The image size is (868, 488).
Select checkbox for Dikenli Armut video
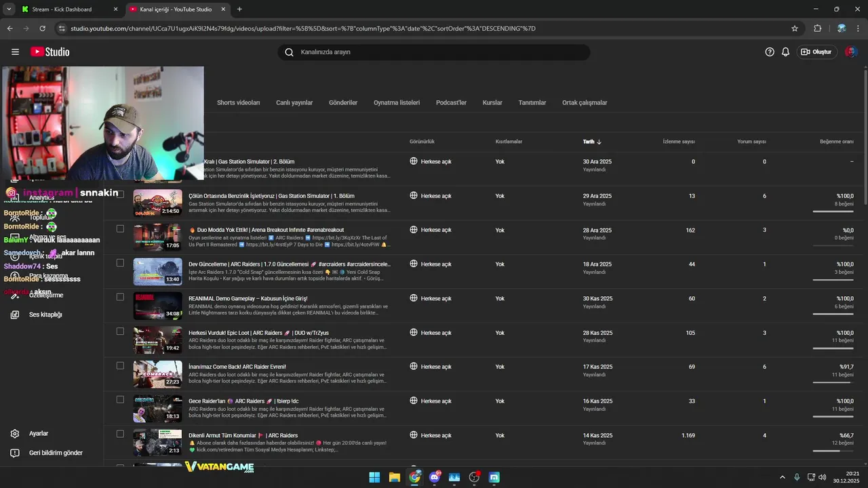[120, 434]
